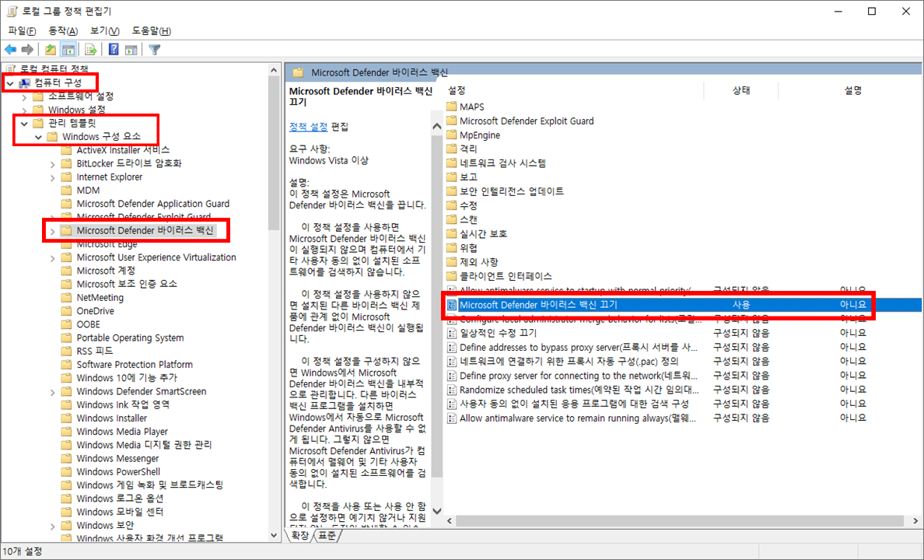The height and width of the screenshot is (560, 924).
Task: Click the Forward arrow toolbar icon
Action: (x=27, y=50)
